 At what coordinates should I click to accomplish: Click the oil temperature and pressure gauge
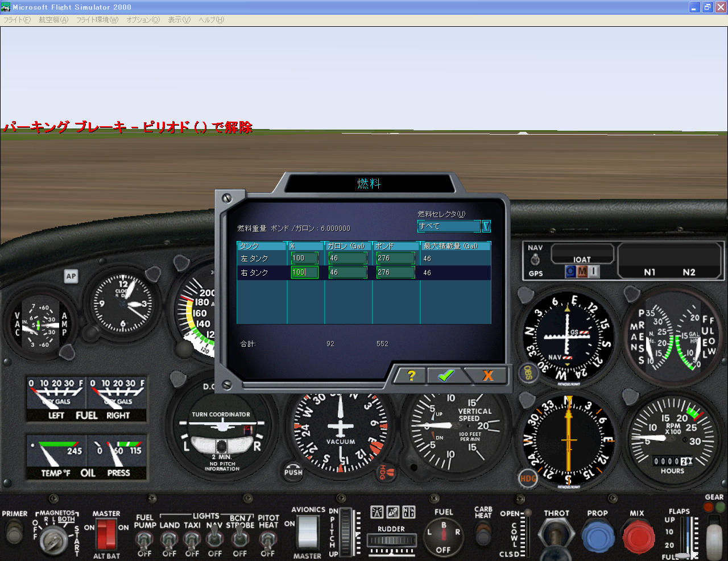click(x=86, y=458)
